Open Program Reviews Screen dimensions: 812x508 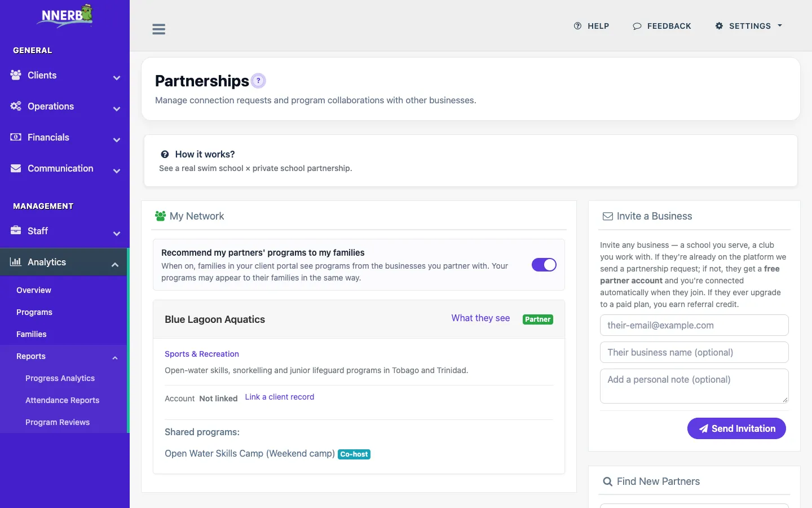click(58, 422)
